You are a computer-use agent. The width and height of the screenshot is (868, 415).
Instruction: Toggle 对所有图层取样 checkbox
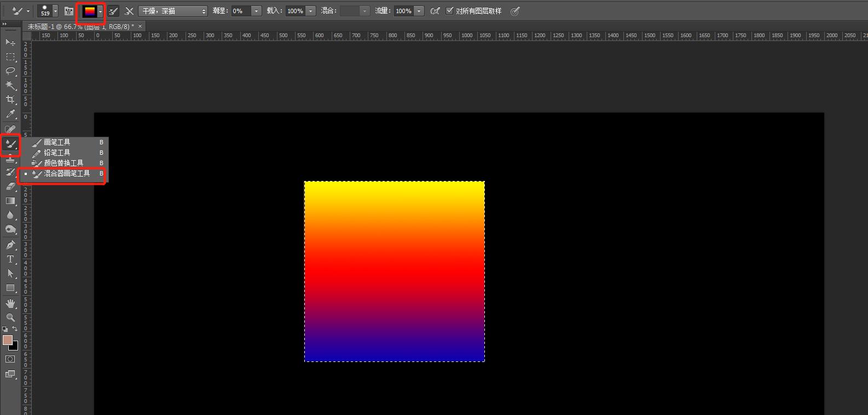pyautogui.click(x=450, y=11)
